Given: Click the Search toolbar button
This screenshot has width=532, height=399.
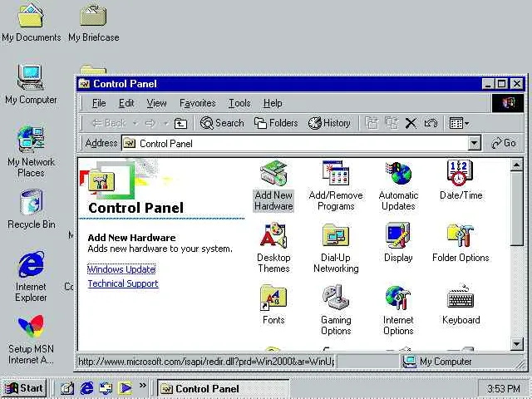Looking at the screenshot, I should tap(222, 123).
